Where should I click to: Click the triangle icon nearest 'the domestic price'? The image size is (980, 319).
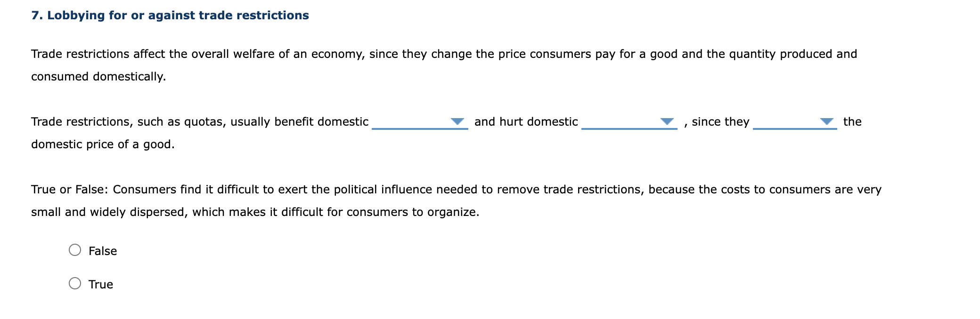[826, 122]
